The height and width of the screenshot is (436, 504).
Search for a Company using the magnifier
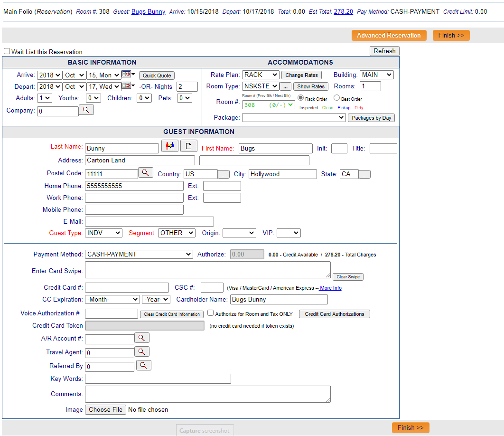(x=86, y=110)
